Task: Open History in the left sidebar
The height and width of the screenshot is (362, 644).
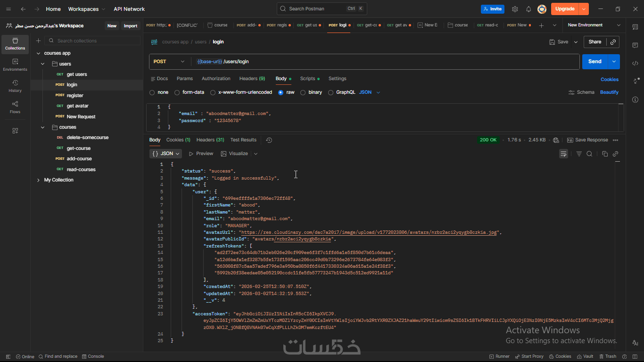Action: pyautogui.click(x=15, y=86)
